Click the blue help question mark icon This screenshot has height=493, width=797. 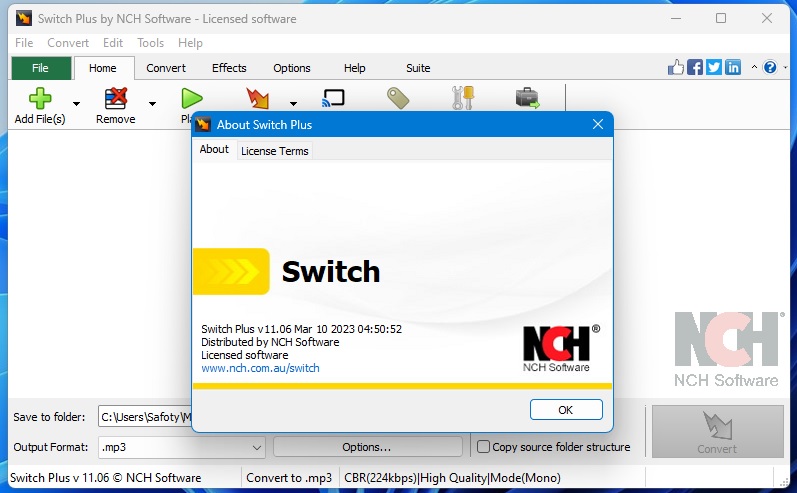770,67
